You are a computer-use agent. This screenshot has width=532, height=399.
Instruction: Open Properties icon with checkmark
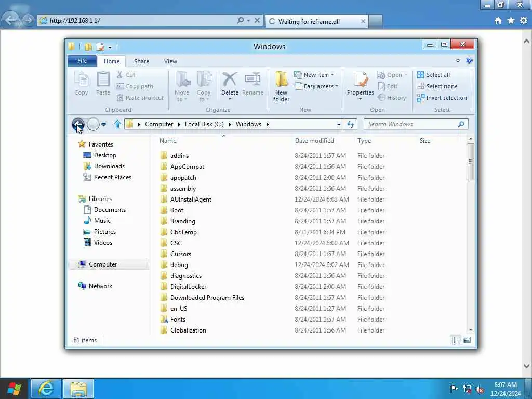coord(361,79)
